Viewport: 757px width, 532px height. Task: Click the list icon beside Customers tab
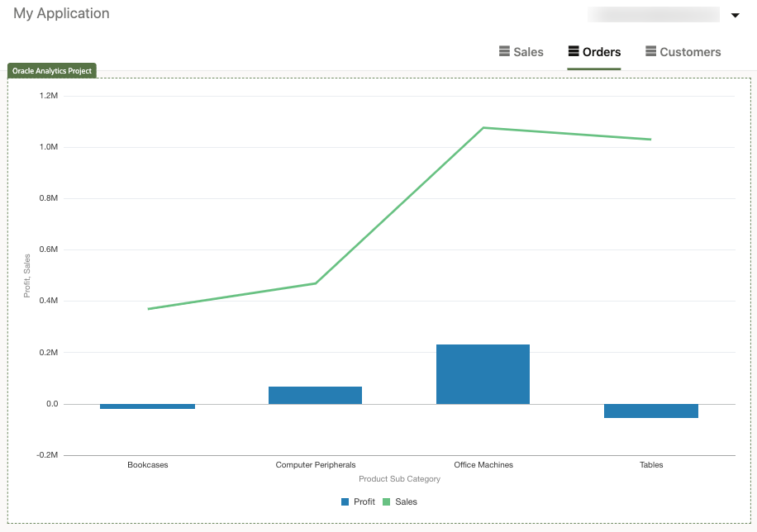tap(650, 51)
